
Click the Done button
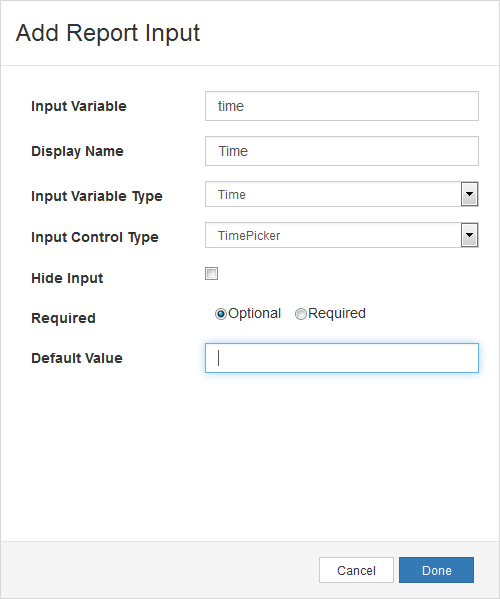[436, 570]
